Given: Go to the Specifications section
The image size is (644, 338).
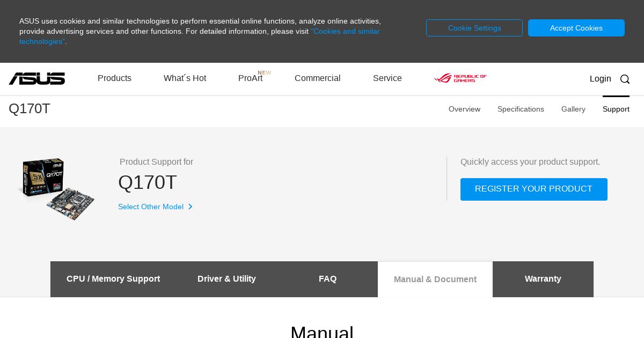Looking at the screenshot, I should (521, 109).
